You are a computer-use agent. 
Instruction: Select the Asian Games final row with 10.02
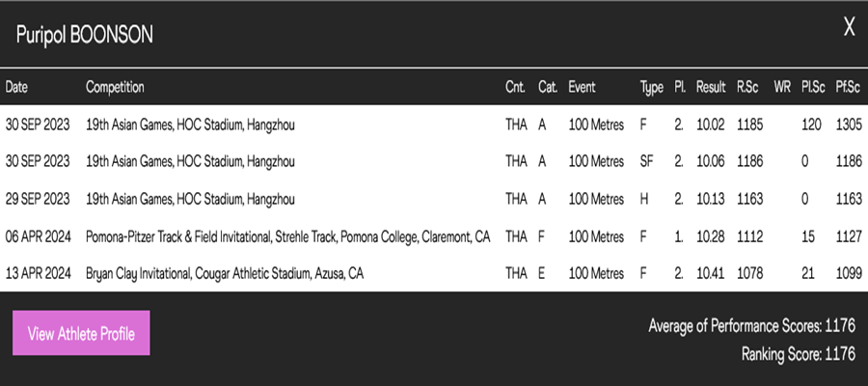click(434, 124)
